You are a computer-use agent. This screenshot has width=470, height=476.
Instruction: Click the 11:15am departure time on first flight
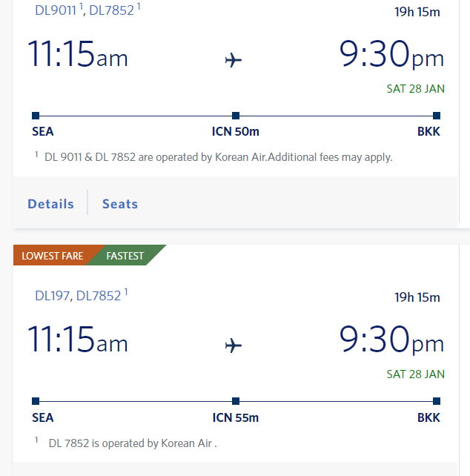[x=78, y=53]
